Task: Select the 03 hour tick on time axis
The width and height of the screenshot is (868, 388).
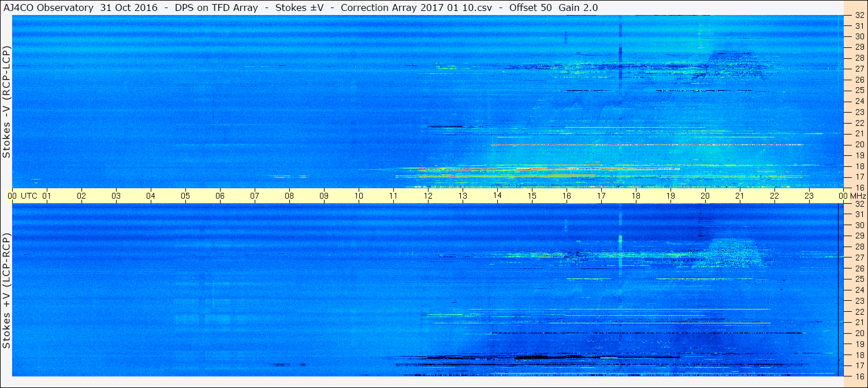Action: [116, 196]
